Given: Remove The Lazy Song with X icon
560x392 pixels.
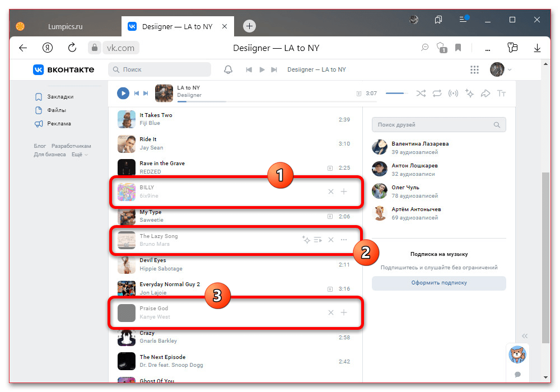Looking at the screenshot, I should pos(331,240).
